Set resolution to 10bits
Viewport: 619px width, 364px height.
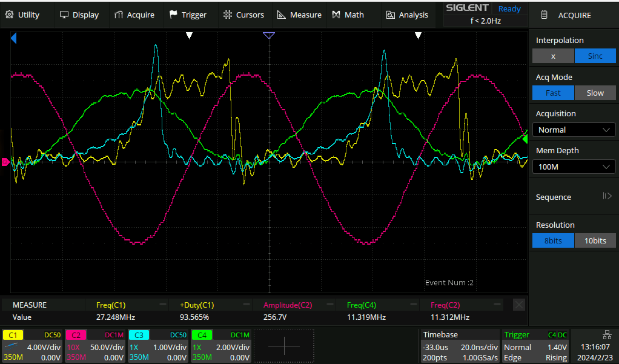click(595, 240)
